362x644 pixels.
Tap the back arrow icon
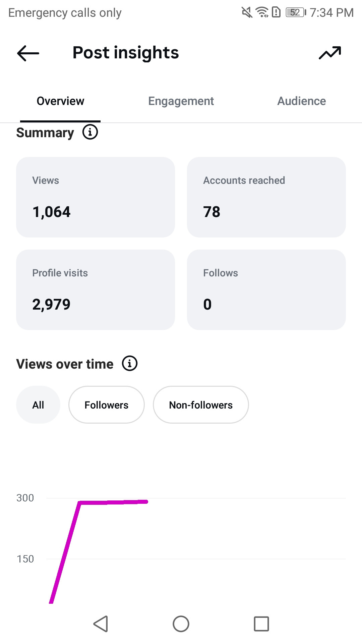click(28, 53)
